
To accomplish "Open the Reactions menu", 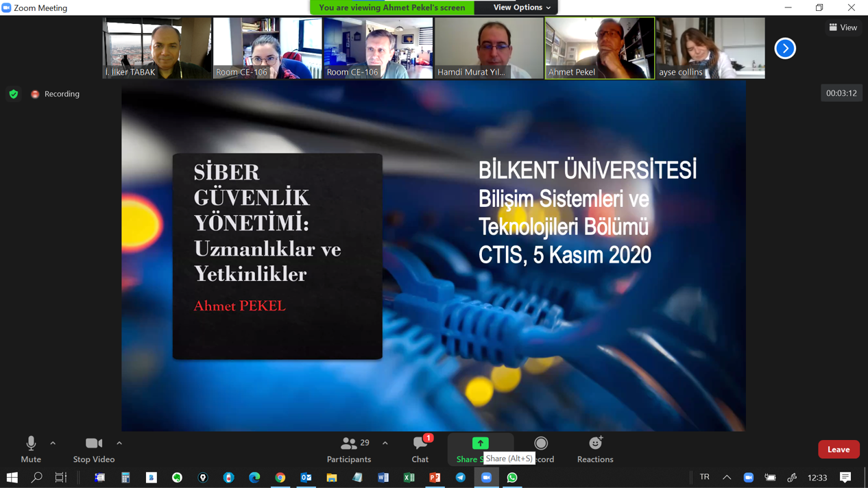I will pos(595,448).
